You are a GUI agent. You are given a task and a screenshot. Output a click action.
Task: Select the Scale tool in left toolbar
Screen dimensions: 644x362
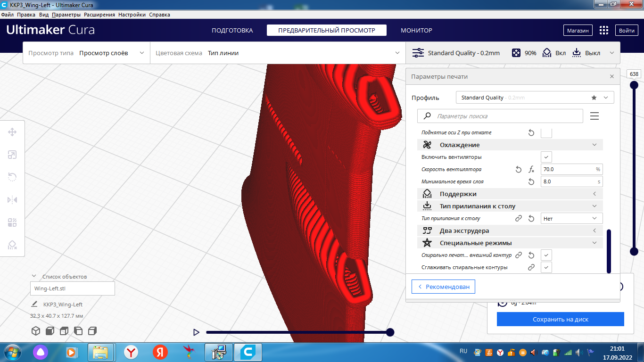tap(12, 155)
